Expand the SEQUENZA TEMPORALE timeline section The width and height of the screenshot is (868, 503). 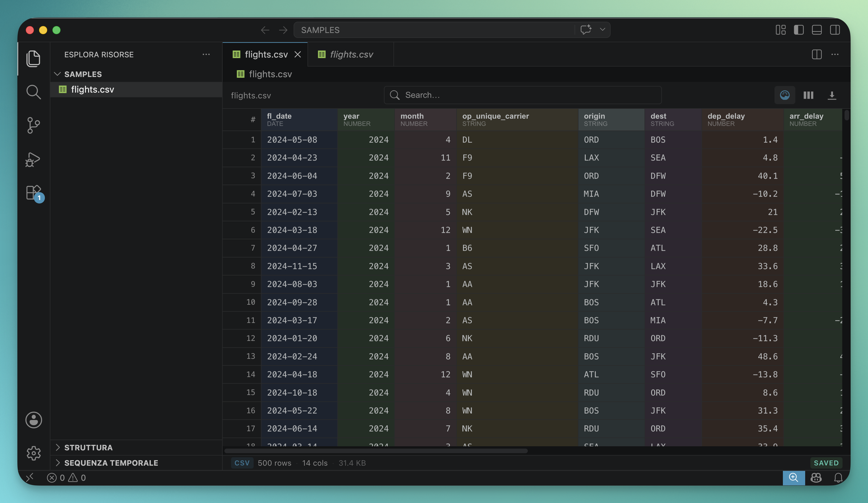point(136,463)
